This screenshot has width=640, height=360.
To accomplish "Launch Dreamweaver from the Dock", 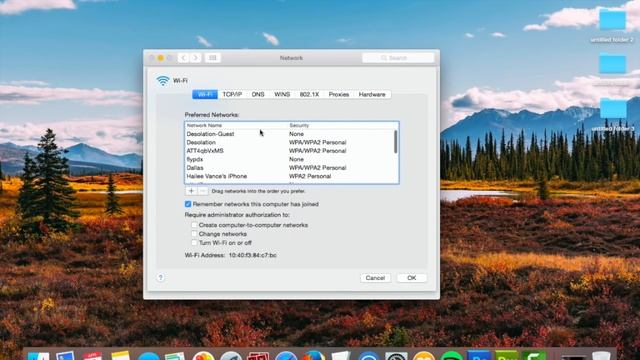I will pos(506,356).
